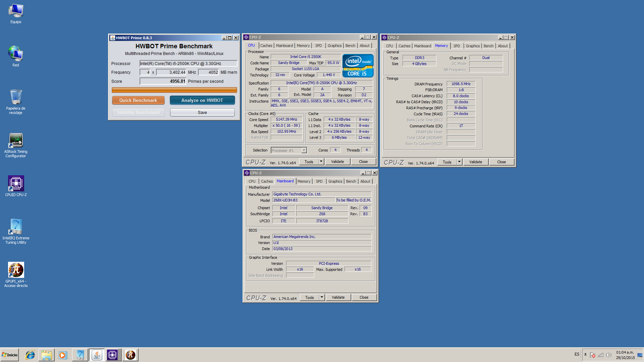644x362 pixels.
Task: Open About tab in CPU window
Action: [365, 46]
